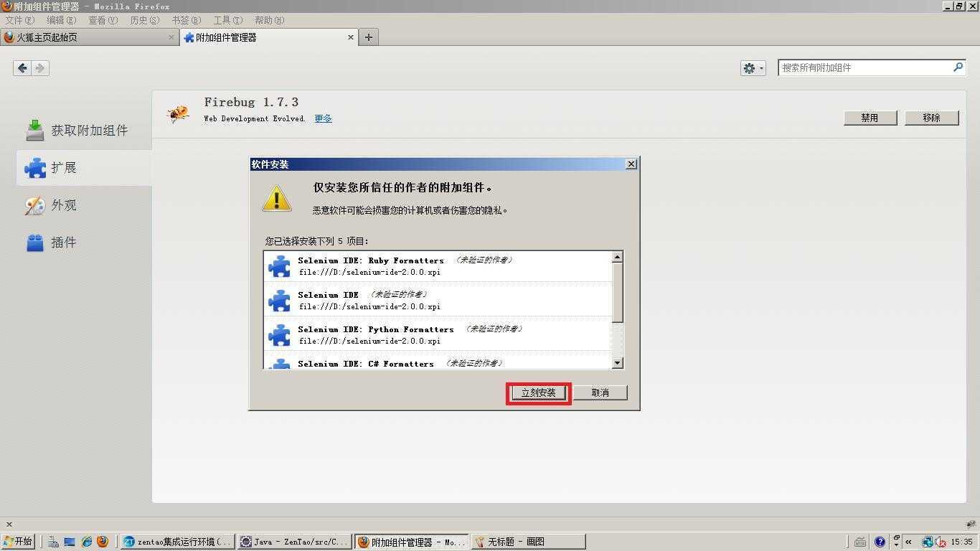Switch to Java - ZenTao taskbar window
This screenshot has height=551, width=980.
click(x=295, y=542)
